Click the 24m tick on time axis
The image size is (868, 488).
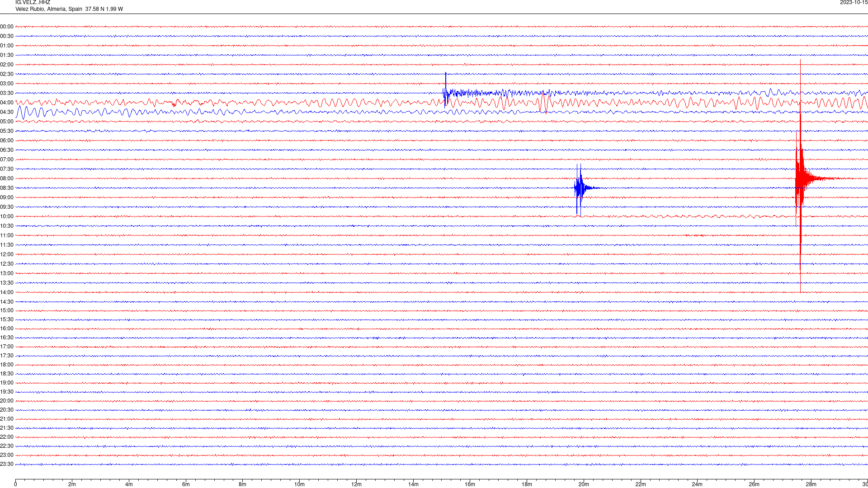(697, 484)
